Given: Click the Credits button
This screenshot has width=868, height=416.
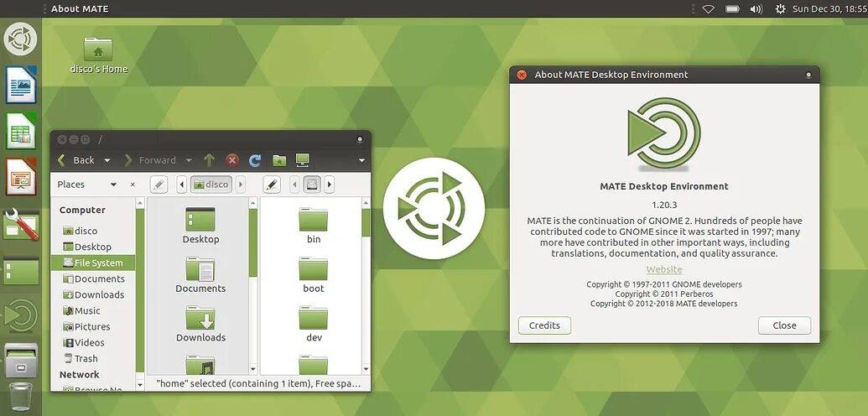Looking at the screenshot, I should 545,325.
